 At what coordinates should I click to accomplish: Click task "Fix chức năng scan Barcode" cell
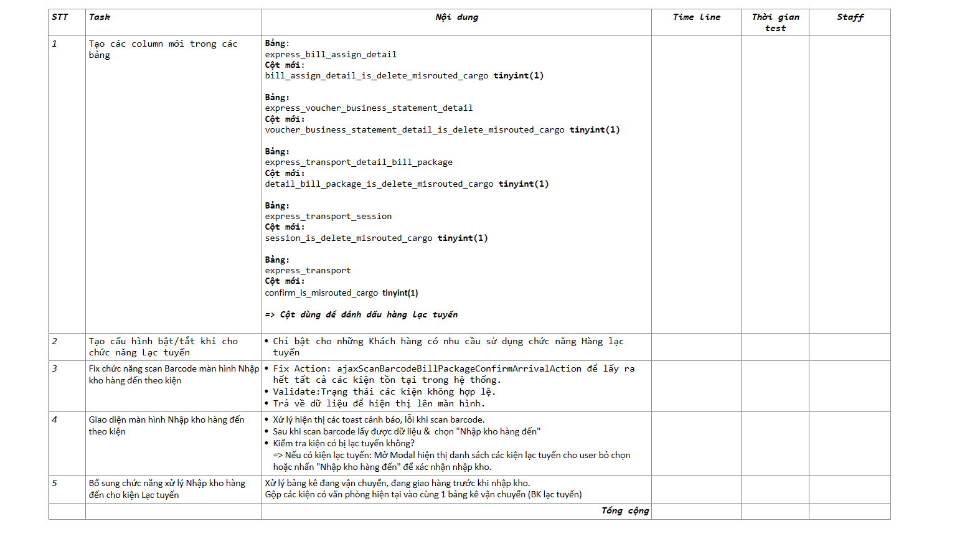[x=173, y=375]
